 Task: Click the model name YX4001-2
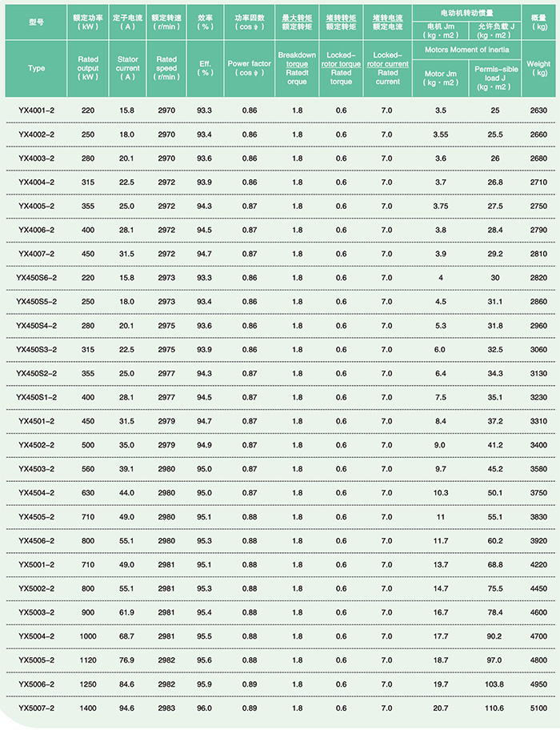point(36,110)
